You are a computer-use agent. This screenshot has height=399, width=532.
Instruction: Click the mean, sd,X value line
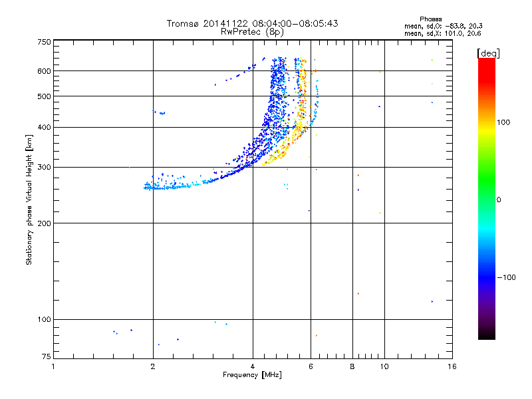[442, 33]
